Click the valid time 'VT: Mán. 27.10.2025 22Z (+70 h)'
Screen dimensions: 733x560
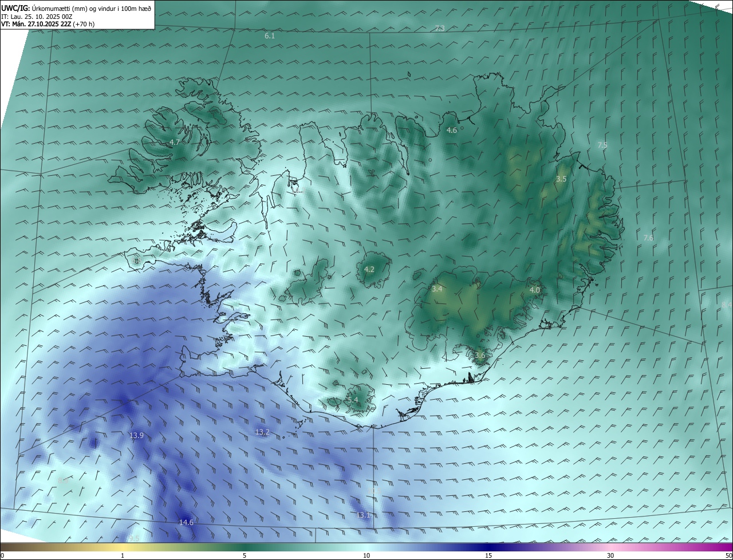(x=48, y=24)
